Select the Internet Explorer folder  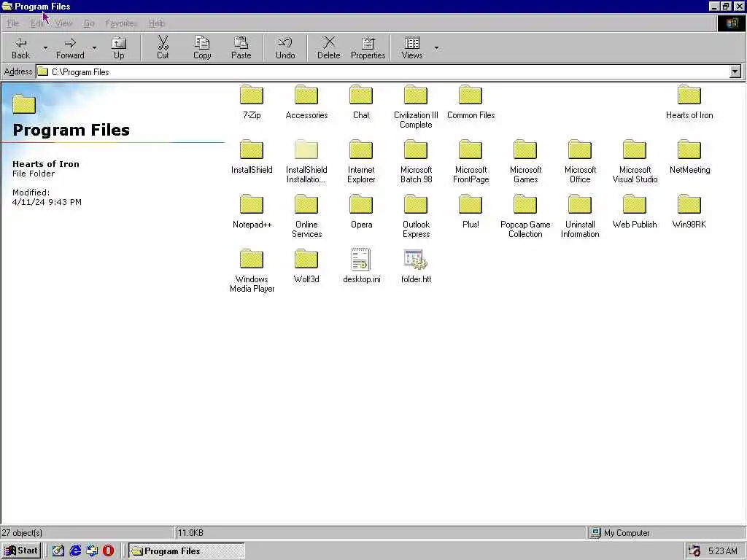[361, 161]
